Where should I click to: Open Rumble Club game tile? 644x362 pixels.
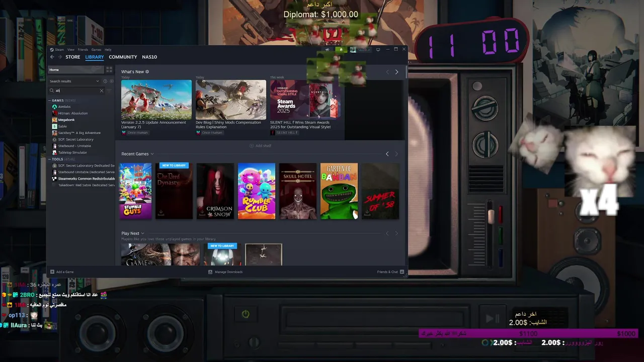(257, 191)
